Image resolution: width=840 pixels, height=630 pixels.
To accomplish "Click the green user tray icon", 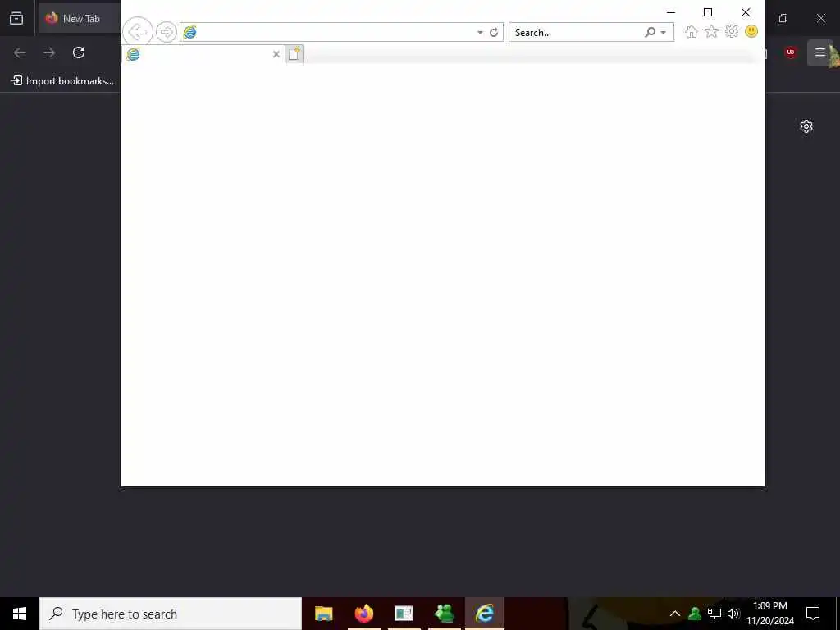I will [695, 614].
